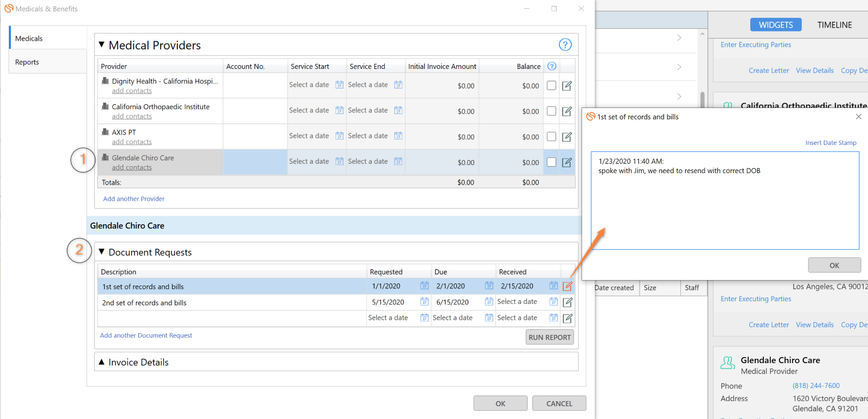Image resolution: width=868 pixels, height=419 pixels.
Task: Select Service Start date for Dignity Health
Action: coord(309,85)
